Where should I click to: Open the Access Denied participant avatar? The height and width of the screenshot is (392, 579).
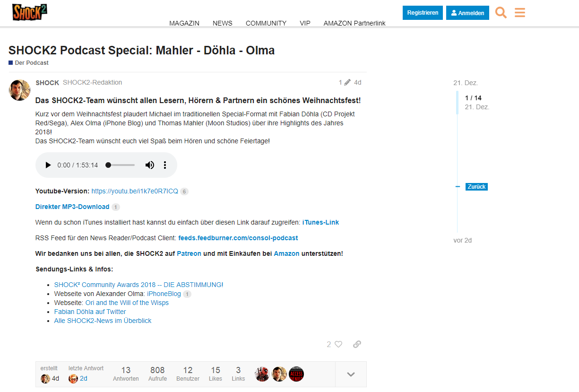(x=296, y=374)
